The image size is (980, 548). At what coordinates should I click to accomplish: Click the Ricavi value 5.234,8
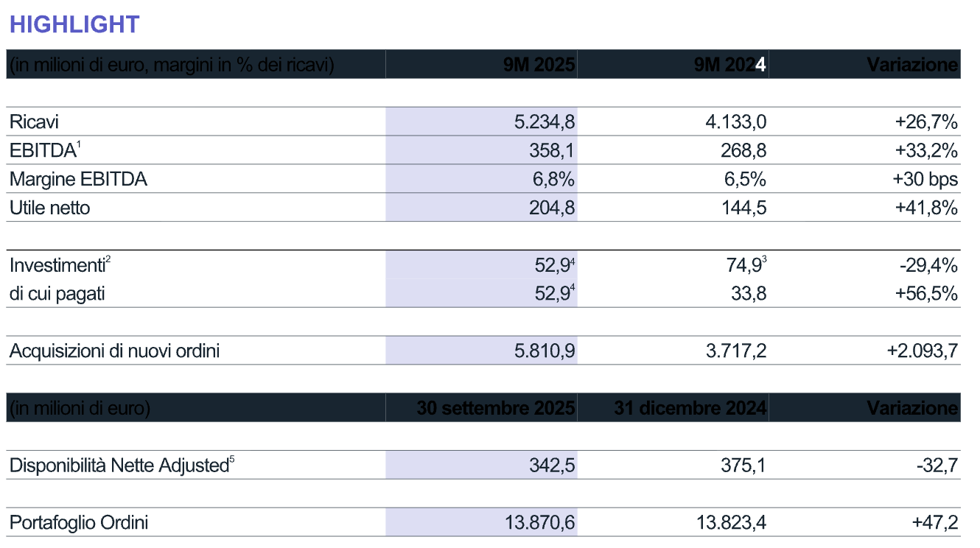coord(545,122)
